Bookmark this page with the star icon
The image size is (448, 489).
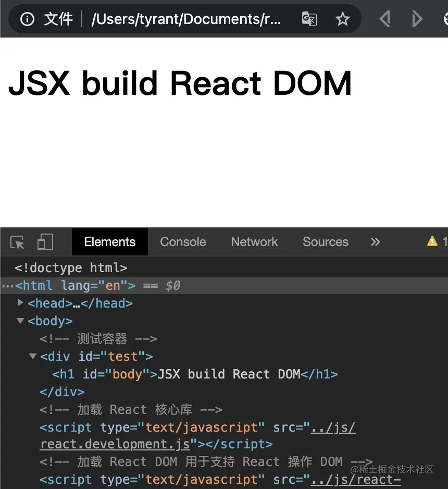point(342,19)
